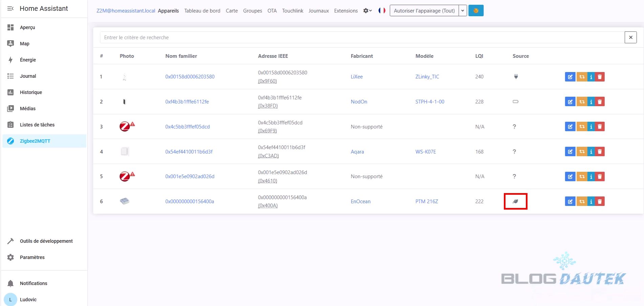Click the red delete icon for NodOn device

click(600, 102)
